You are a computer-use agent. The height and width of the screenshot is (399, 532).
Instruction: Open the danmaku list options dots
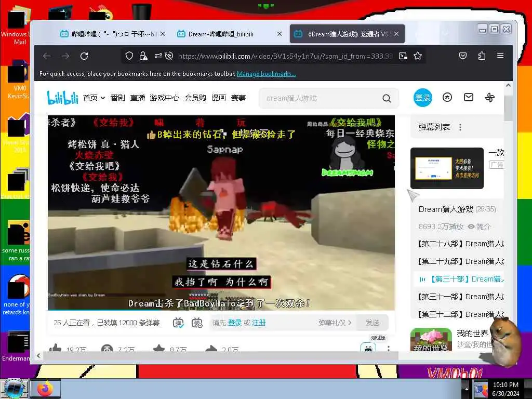[x=460, y=127]
